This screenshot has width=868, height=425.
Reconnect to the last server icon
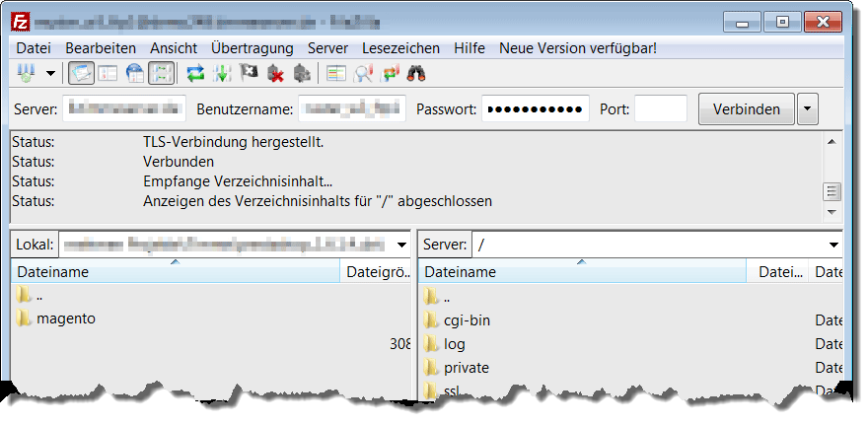click(x=301, y=73)
